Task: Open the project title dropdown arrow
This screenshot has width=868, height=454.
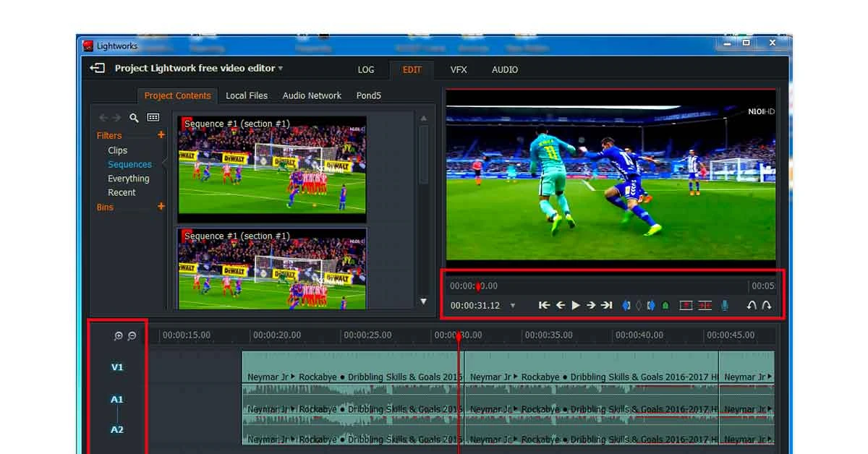Action: (280, 67)
